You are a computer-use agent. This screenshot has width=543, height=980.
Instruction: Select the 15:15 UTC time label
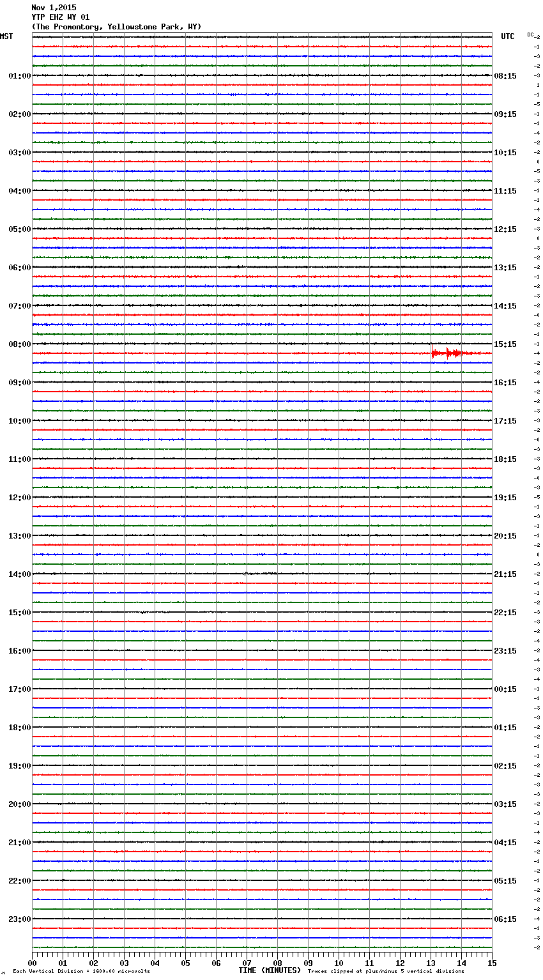click(x=505, y=344)
